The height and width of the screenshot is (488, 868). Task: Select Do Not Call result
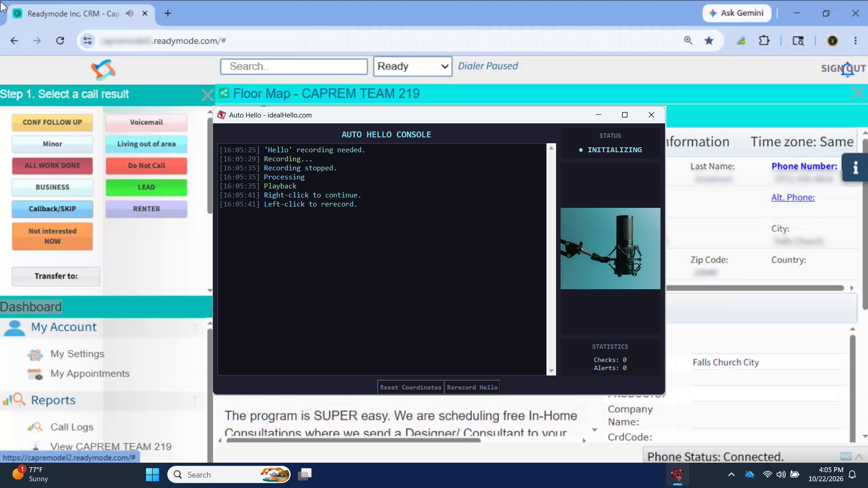146,166
